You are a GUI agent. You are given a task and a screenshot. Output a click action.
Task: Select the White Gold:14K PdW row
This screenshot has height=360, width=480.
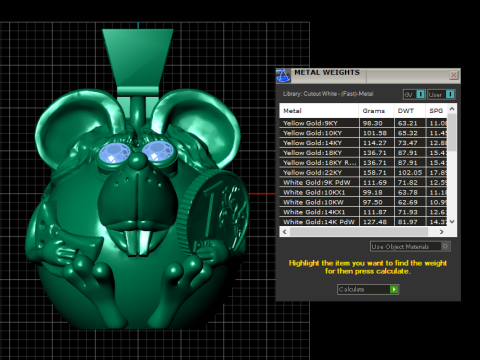pyautogui.click(x=363, y=222)
